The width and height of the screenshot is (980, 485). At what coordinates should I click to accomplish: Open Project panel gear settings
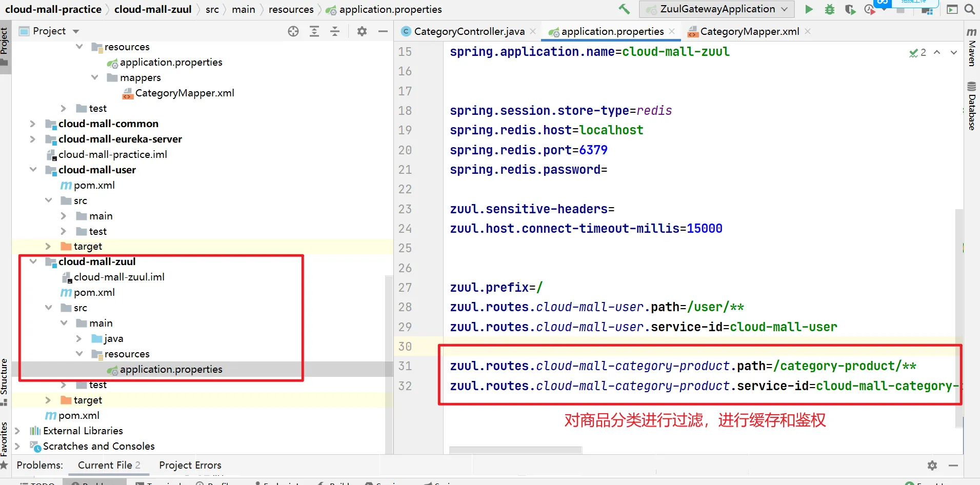pos(362,31)
